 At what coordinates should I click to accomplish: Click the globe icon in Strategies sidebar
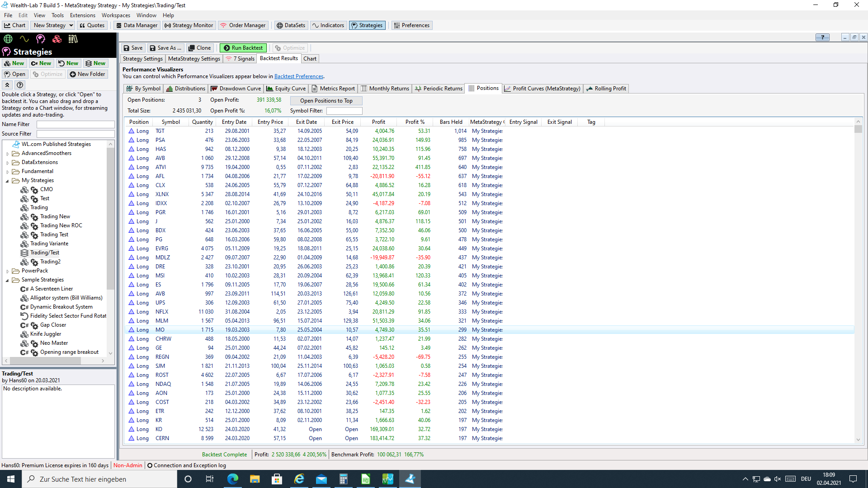point(8,39)
